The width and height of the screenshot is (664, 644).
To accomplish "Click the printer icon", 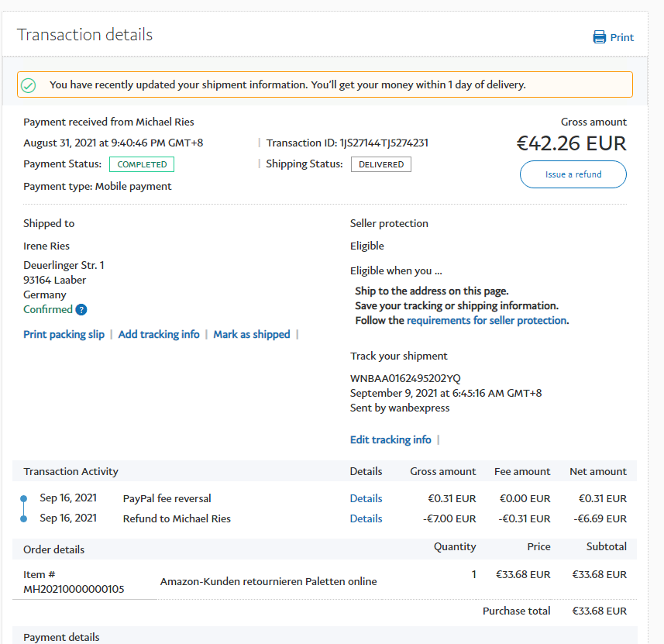I will point(599,37).
